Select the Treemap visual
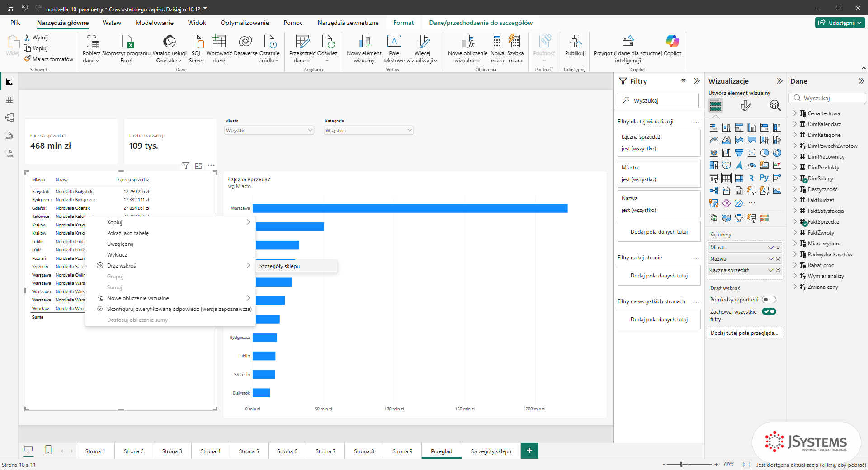 coord(713,165)
